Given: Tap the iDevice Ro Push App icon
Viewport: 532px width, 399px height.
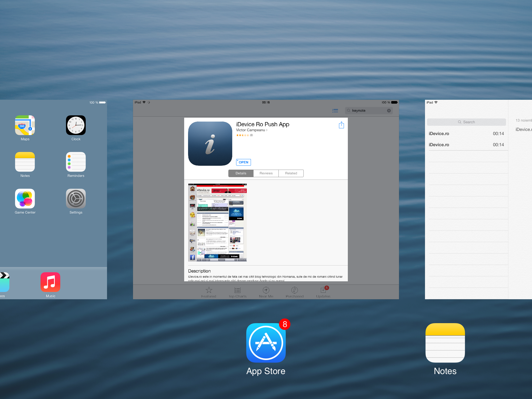Looking at the screenshot, I should pos(210,144).
